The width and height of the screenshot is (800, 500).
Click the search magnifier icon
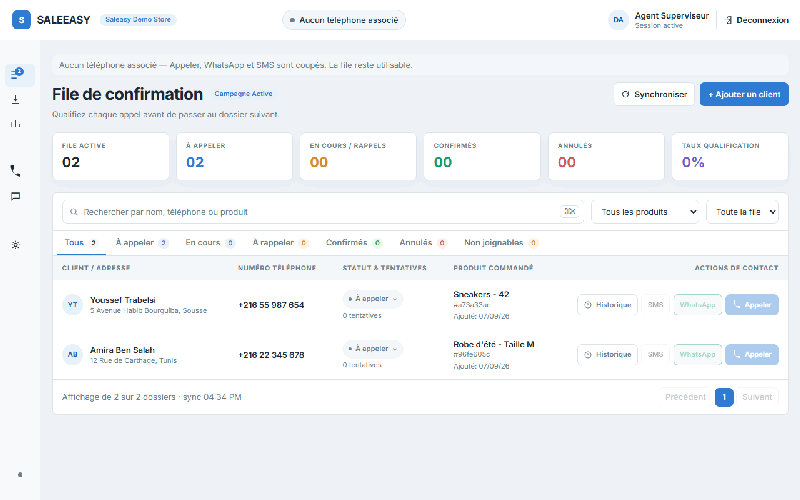tap(73, 212)
